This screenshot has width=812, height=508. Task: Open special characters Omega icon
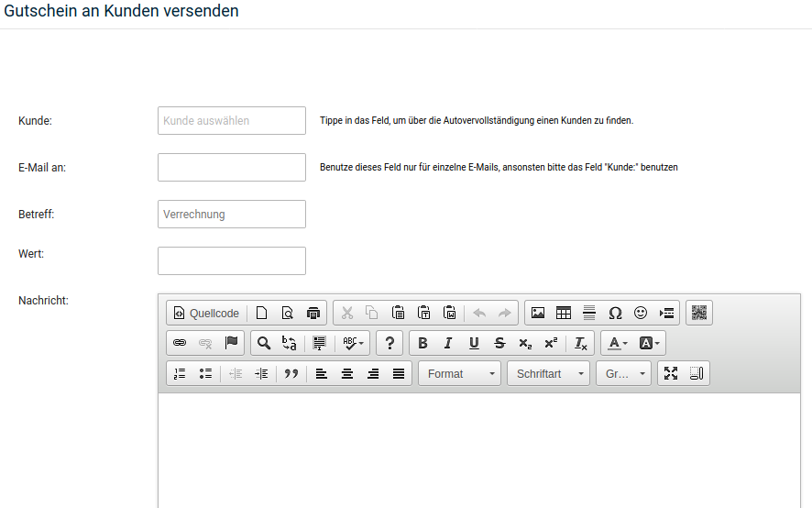coord(615,313)
